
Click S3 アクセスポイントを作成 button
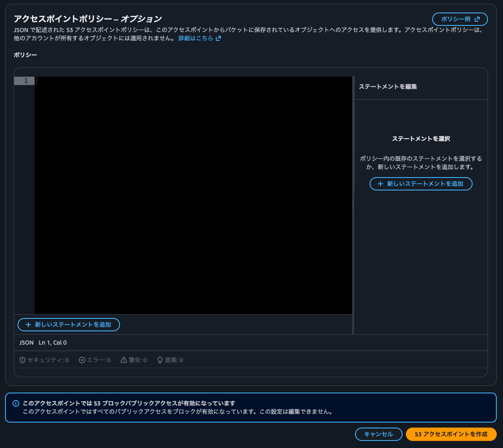[451, 434]
